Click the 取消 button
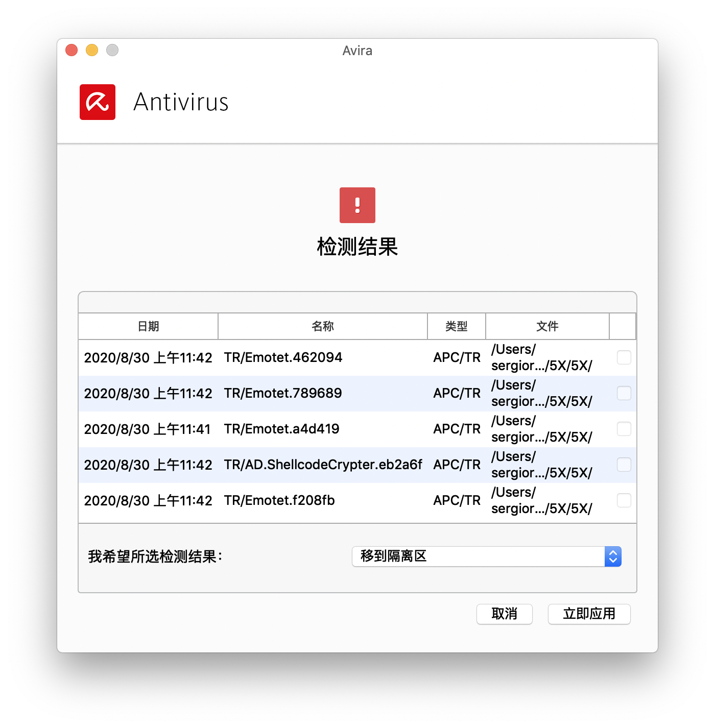 505,614
